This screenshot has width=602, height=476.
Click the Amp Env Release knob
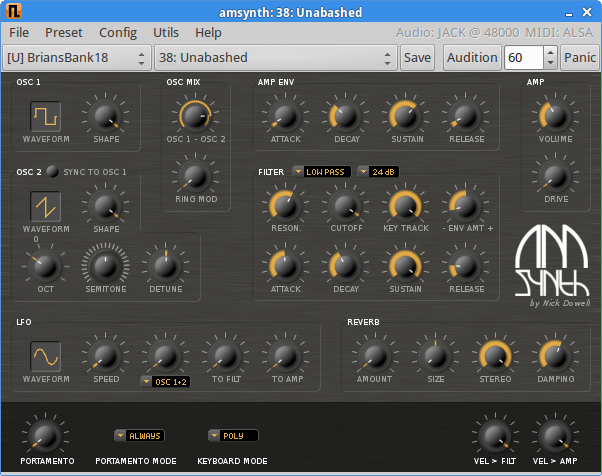click(x=465, y=116)
